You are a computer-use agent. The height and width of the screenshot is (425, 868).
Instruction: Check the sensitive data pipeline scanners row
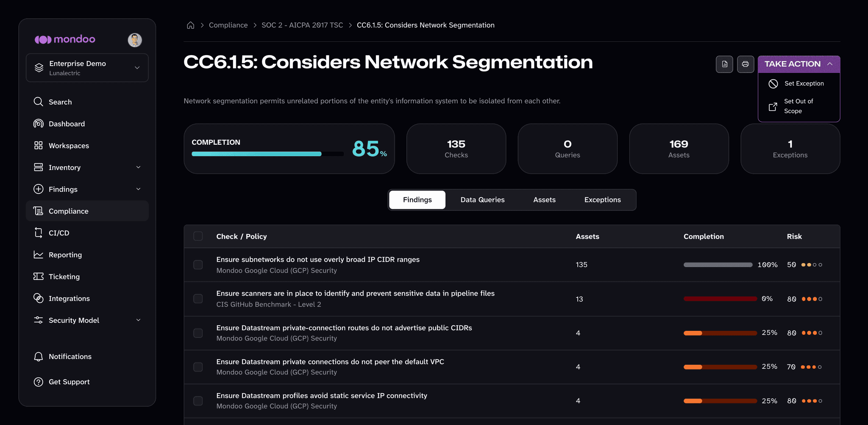(198, 299)
